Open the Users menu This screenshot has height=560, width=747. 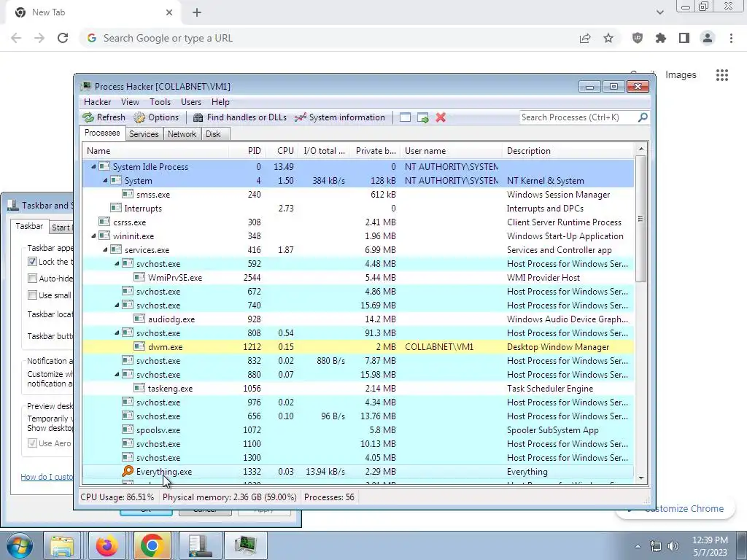[x=191, y=102]
